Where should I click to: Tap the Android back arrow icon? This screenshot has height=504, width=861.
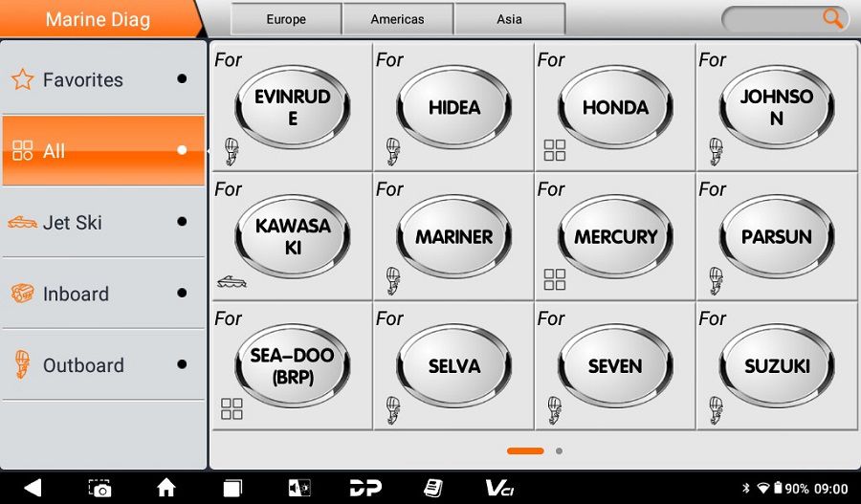[x=33, y=488]
